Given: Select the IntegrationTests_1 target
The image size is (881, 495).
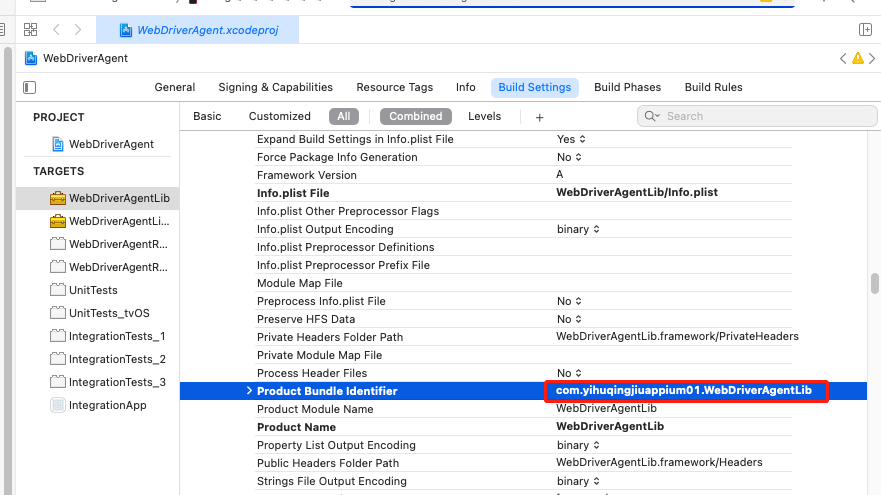Looking at the screenshot, I should [x=107, y=336].
